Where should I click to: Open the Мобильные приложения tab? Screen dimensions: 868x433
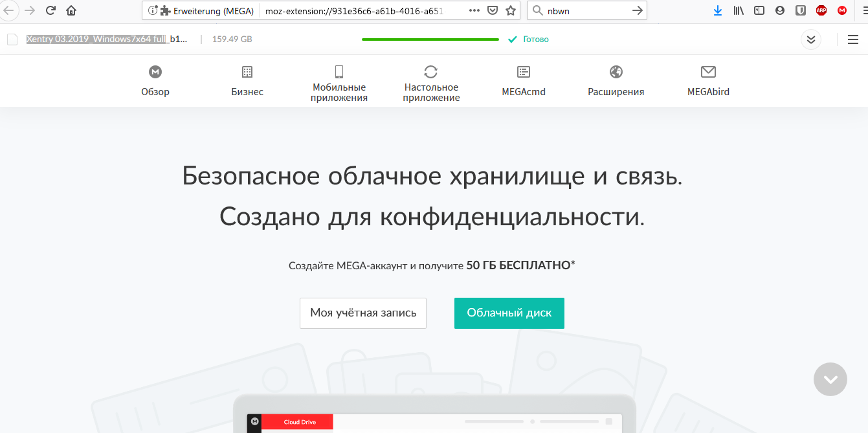(339, 84)
